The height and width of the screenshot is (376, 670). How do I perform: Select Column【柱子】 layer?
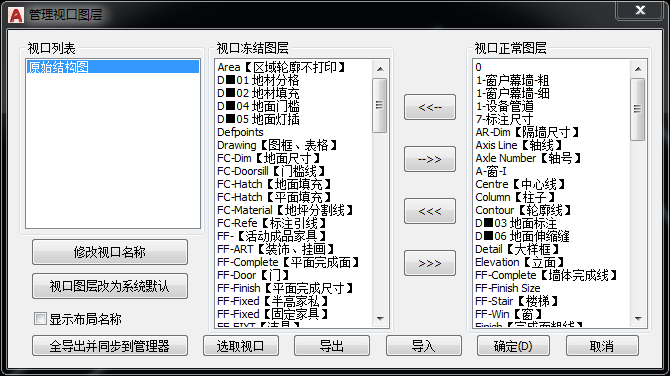tap(516, 197)
